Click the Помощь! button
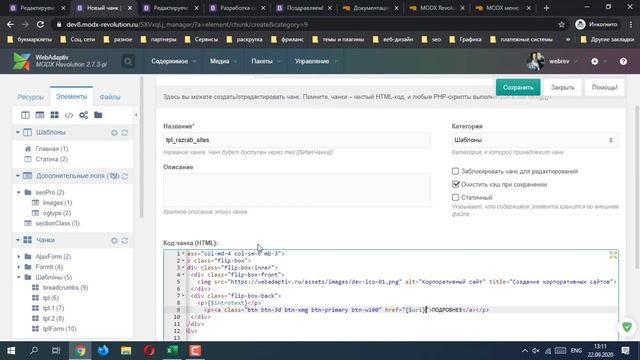640x360 pixels. [604, 87]
